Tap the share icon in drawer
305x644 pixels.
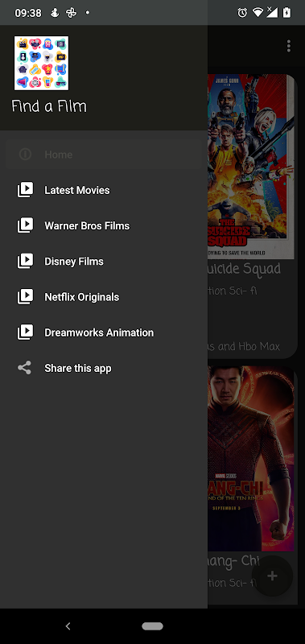pos(25,368)
